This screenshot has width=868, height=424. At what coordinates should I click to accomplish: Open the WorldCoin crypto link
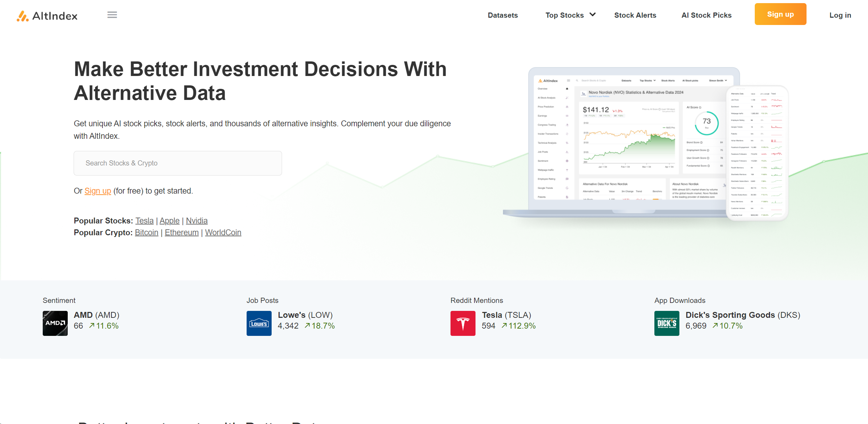(223, 232)
